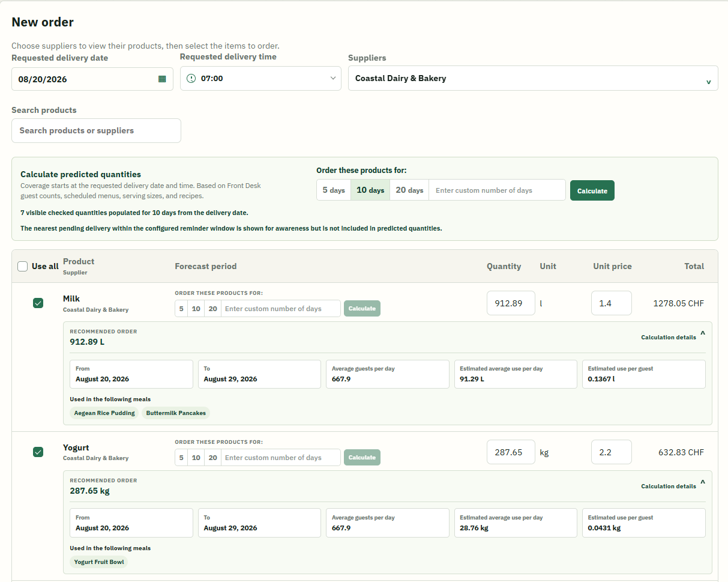This screenshot has width=728, height=582.
Task: Click the Calculate predicted quantities heading
Action: coord(80,174)
